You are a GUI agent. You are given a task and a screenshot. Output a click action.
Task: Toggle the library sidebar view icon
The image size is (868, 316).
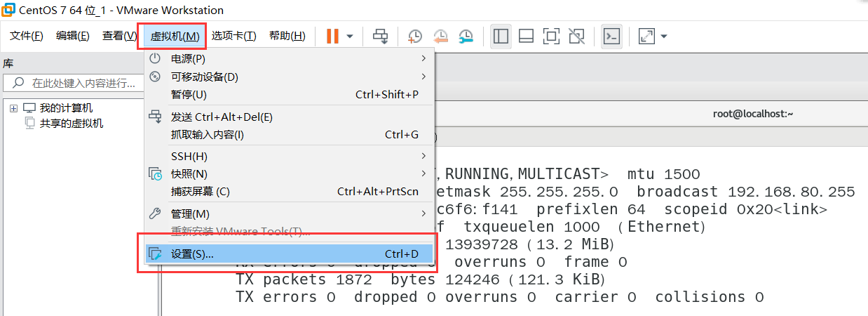pos(501,36)
